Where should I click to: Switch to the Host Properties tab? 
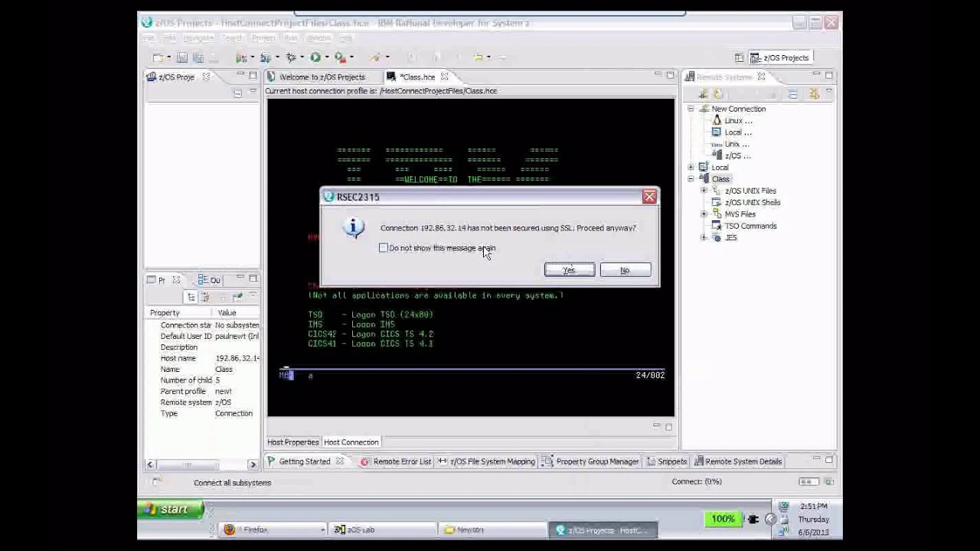[x=292, y=442]
